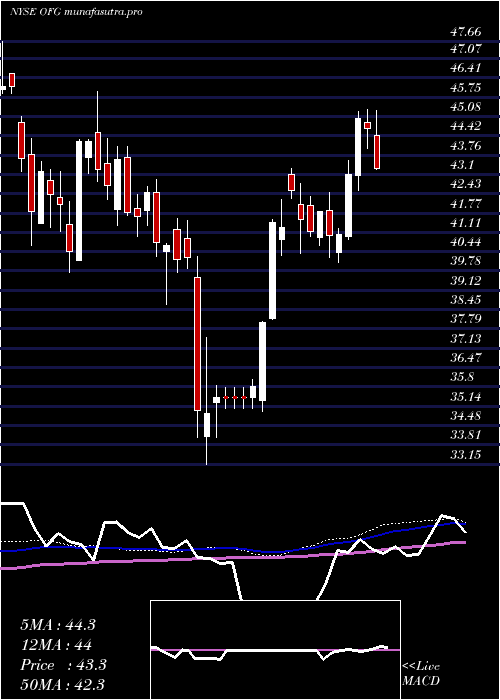This screenshot has height=700, width=500.
Task: Click the '12MA : 44' reading
Action: click(x=56, y=645)
